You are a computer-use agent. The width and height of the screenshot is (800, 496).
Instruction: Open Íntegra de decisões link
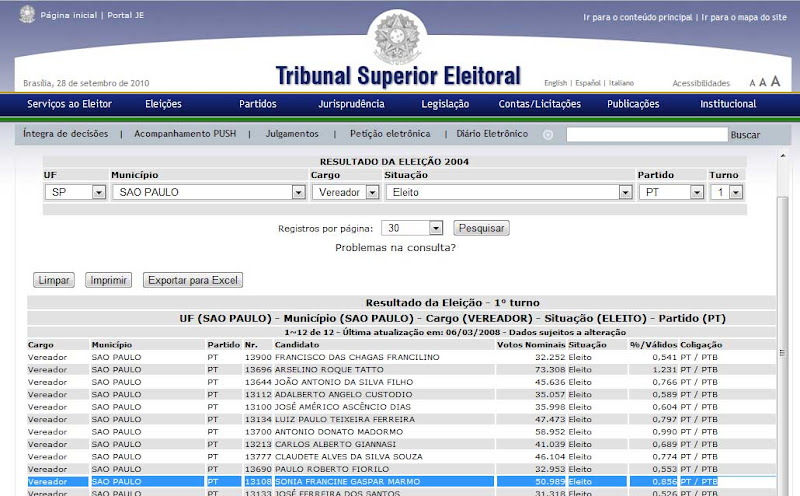tap(65, 134)
